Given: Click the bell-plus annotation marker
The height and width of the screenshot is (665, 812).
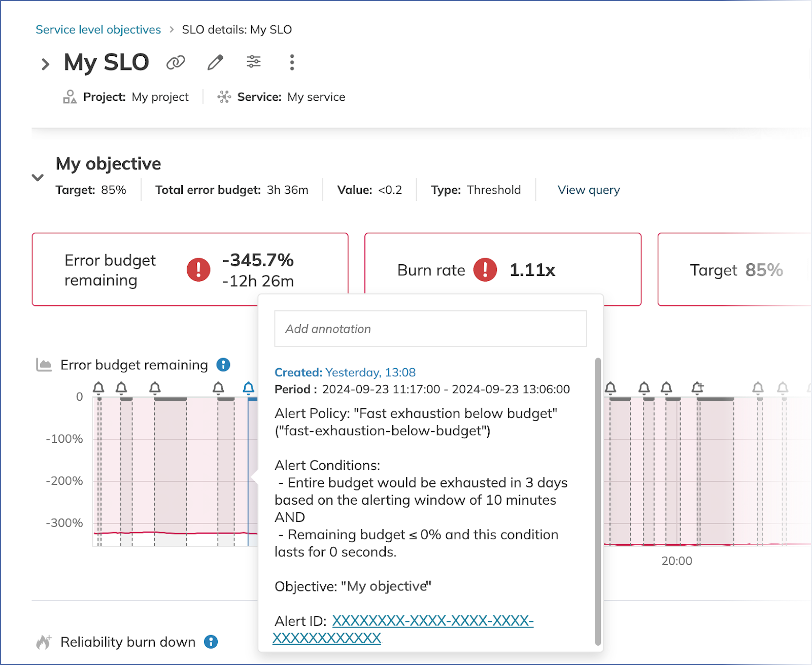Looking at the screenshot, I should (698, 388).
